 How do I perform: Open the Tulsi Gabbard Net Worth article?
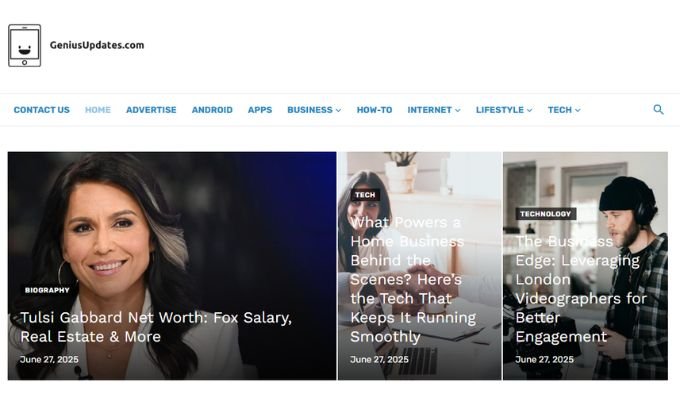coord(156,327)
